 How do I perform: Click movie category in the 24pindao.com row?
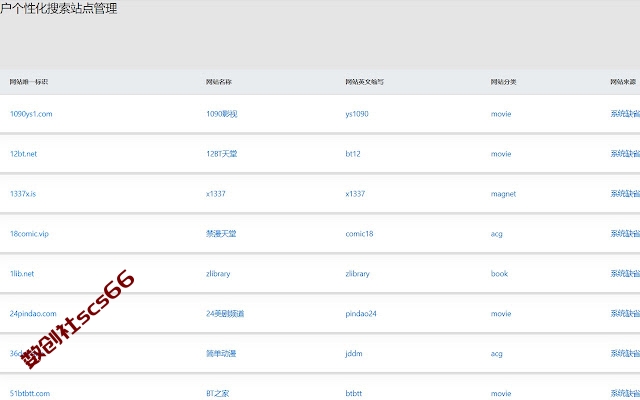point(501,314)
